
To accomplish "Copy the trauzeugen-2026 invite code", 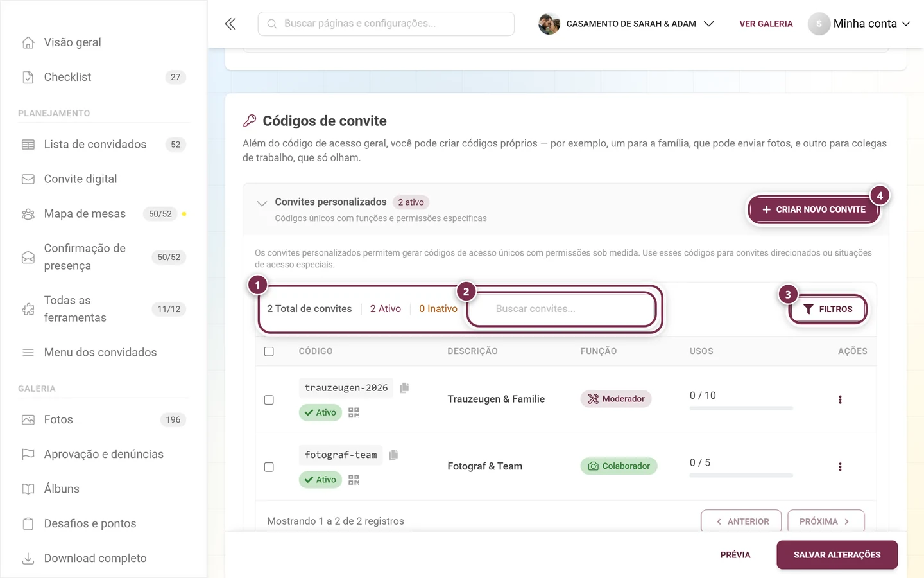I will [404, 388].
